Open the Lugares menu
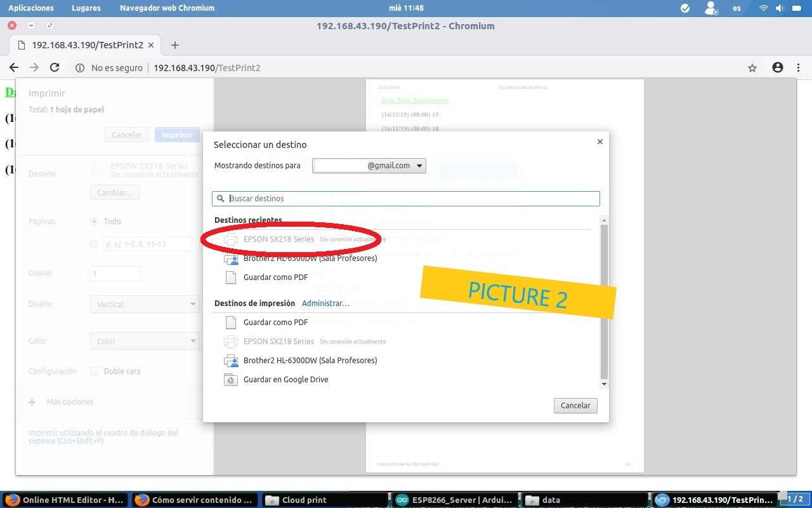This screenshot has height=508, width=812. point(86,8)
